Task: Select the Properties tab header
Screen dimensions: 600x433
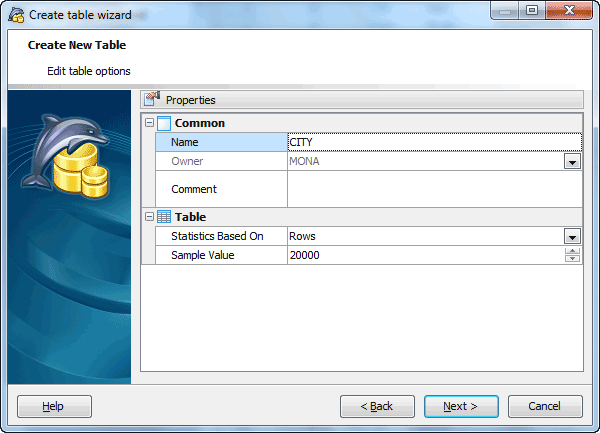Action: pyautogui.click(x=190, y=100)
